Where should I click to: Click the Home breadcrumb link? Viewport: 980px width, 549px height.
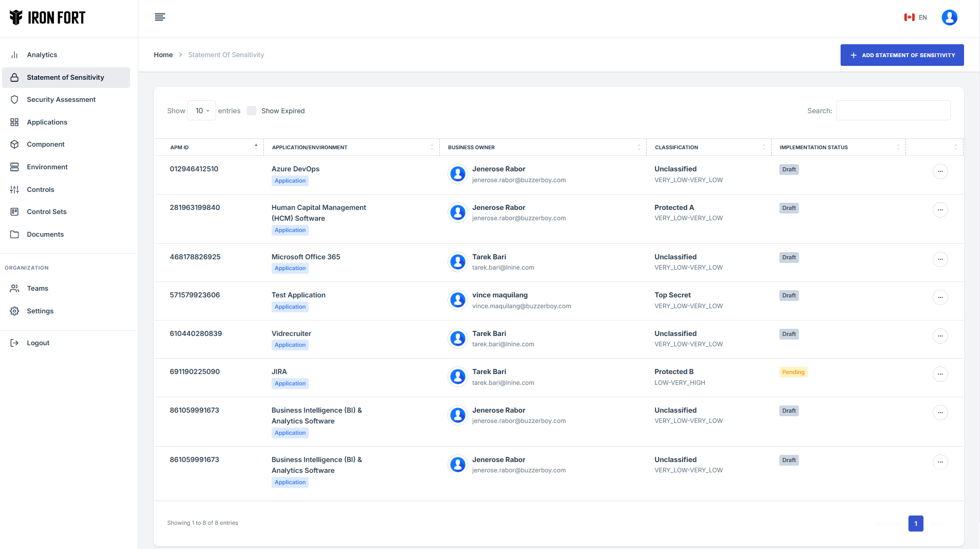(x=163, y=55)
